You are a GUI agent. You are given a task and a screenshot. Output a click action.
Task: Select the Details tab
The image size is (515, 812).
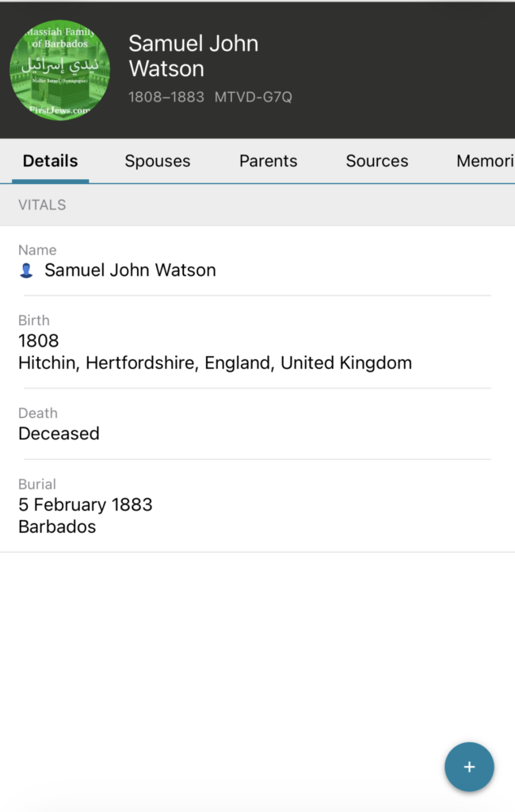(x=50, y=161)
